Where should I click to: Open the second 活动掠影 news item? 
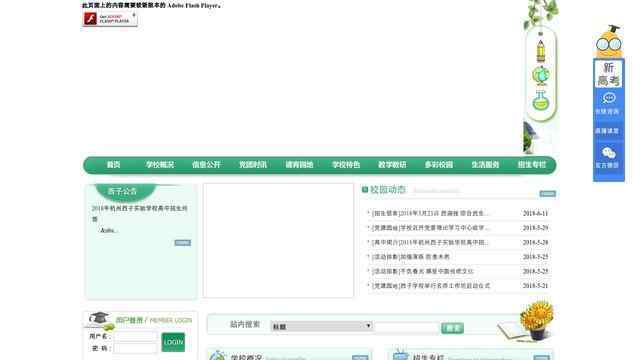click(423, 271)
